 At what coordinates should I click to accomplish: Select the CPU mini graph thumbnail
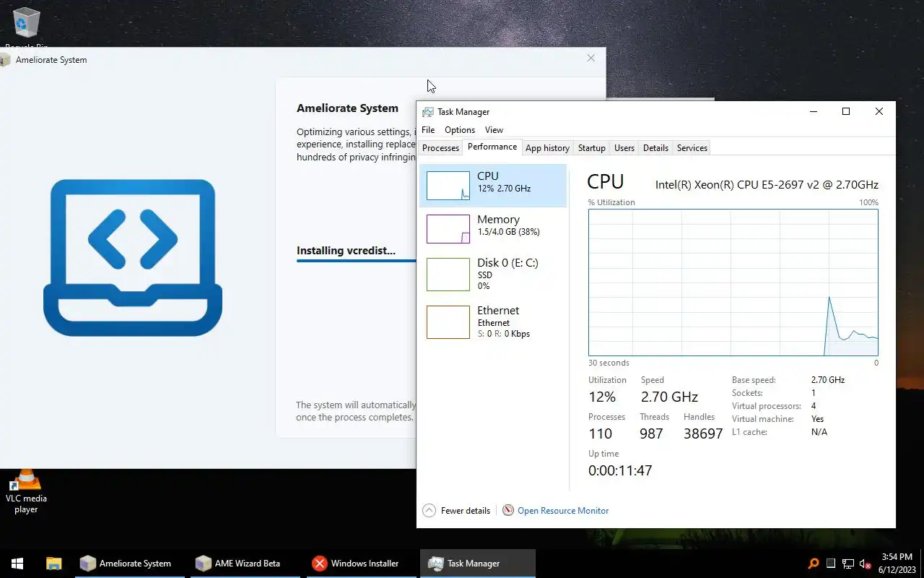(448, 186)
